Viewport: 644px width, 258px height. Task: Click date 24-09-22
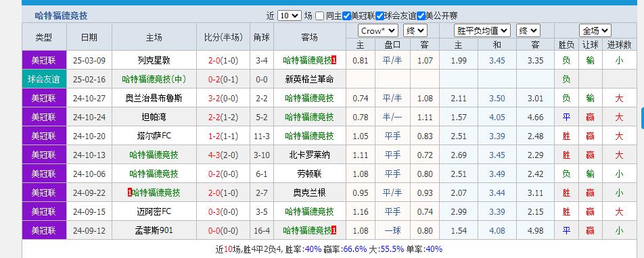click(x=89, y=192)
